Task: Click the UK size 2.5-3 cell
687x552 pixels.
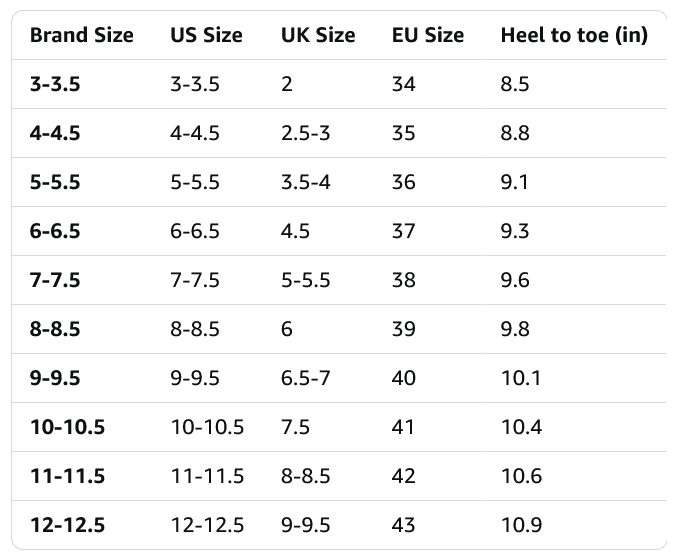Action: tap(307, 134)
